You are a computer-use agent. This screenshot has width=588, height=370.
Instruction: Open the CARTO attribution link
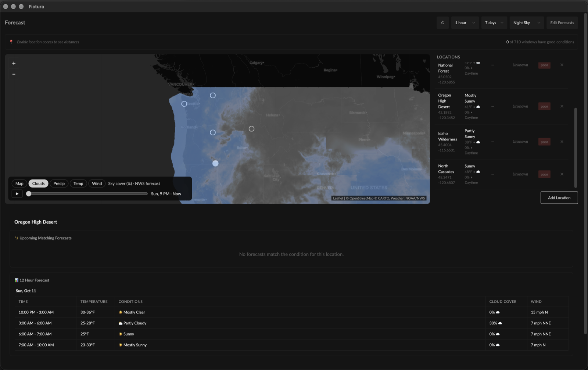tap(383, 198)
